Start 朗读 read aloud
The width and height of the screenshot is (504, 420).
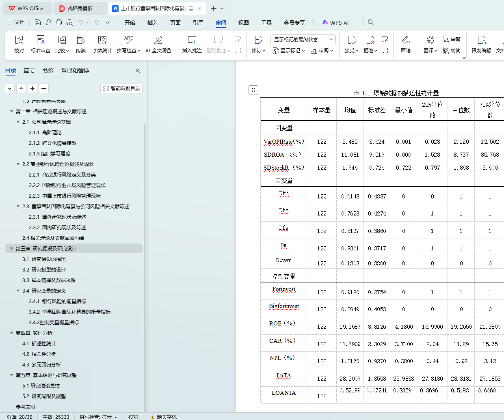[x=81, y=44]
